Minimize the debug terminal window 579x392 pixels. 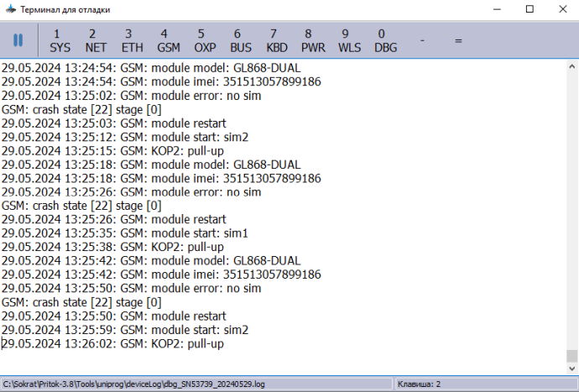tap(497, 9)
